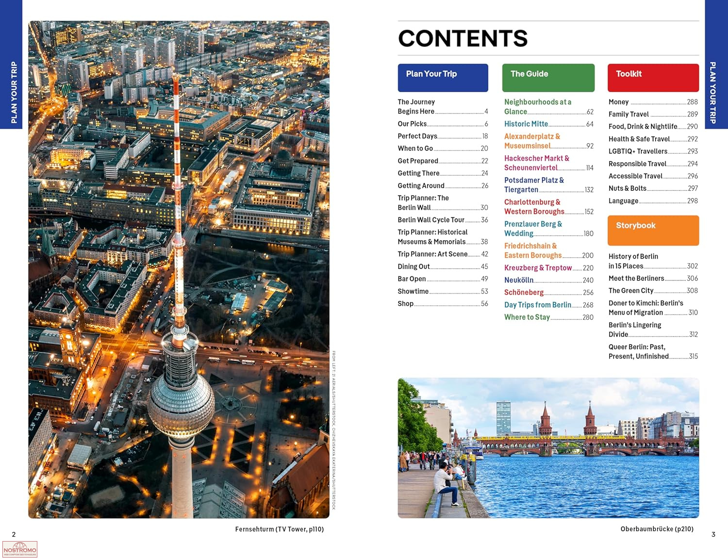Select the Berlin Wall Cycle Tour entry

pyautogui.click(x=431, y=220)
